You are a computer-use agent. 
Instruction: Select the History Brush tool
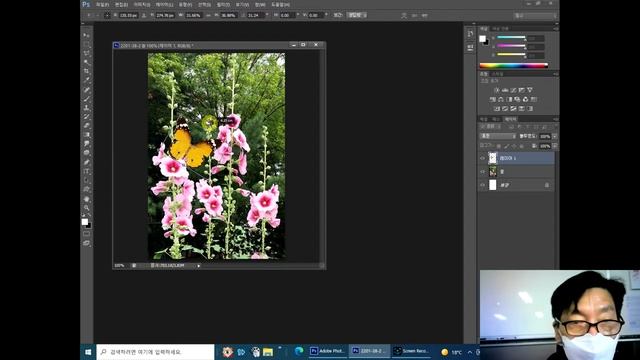click(x=87, y=117)
